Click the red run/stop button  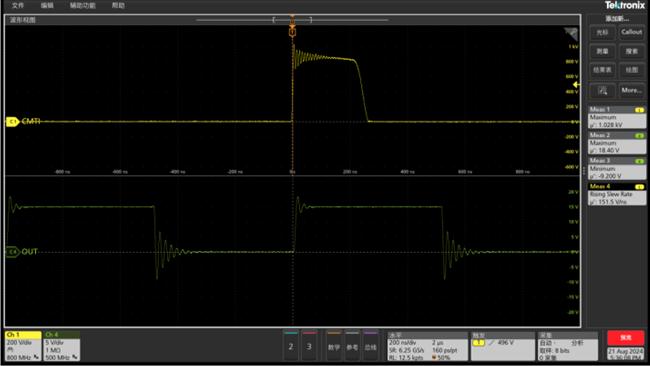click(626, 338)
